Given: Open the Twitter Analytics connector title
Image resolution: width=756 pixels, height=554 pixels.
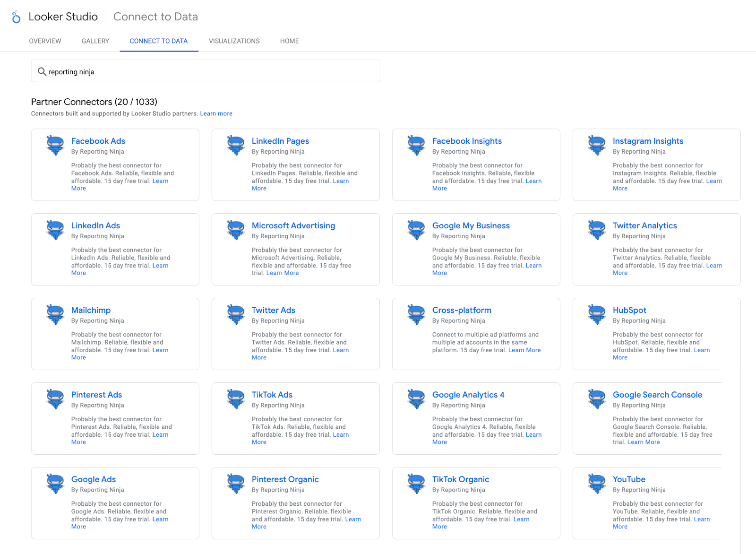Looking at the screenshot, I should 645,225.
